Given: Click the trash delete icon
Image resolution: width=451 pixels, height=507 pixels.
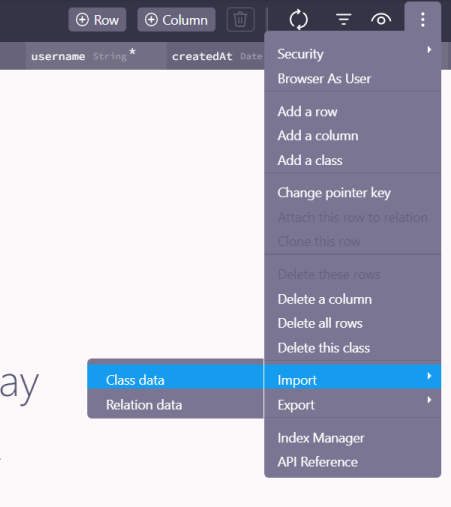Looking at the screenshot, I should tap(240, 20).
